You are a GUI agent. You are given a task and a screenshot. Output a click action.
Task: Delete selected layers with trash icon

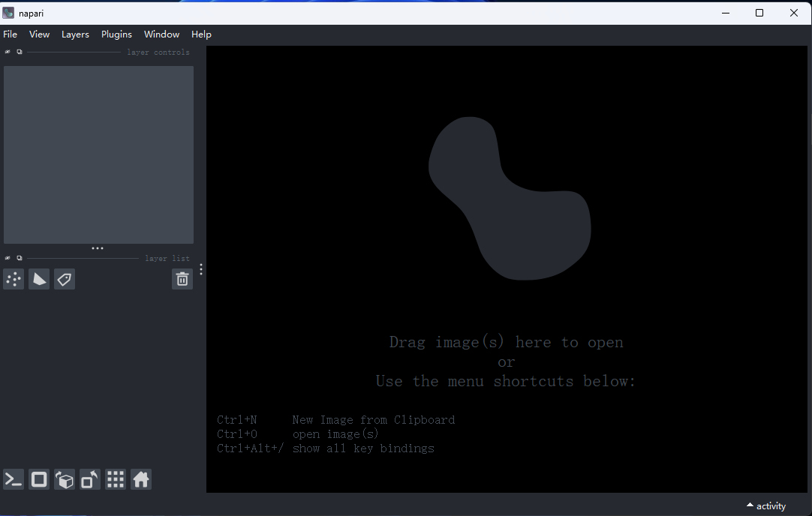182,279
